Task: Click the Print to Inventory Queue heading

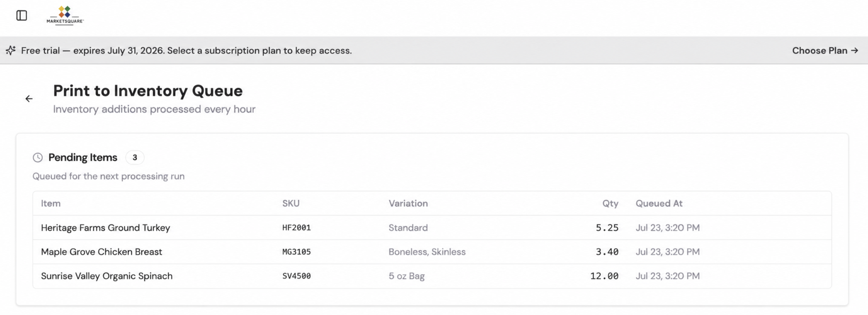Action: coord(148,91)
